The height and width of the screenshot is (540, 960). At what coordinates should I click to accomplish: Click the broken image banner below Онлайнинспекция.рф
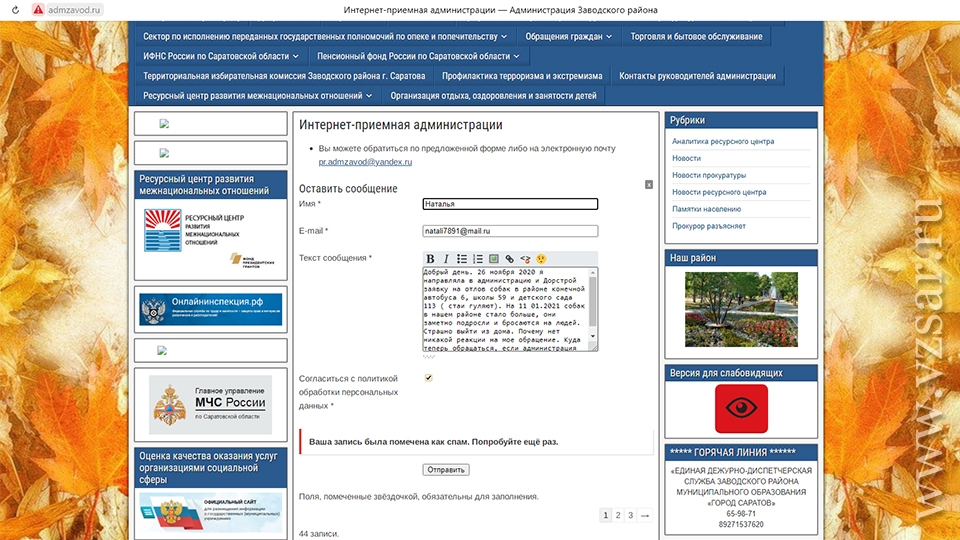click(162, 350)
